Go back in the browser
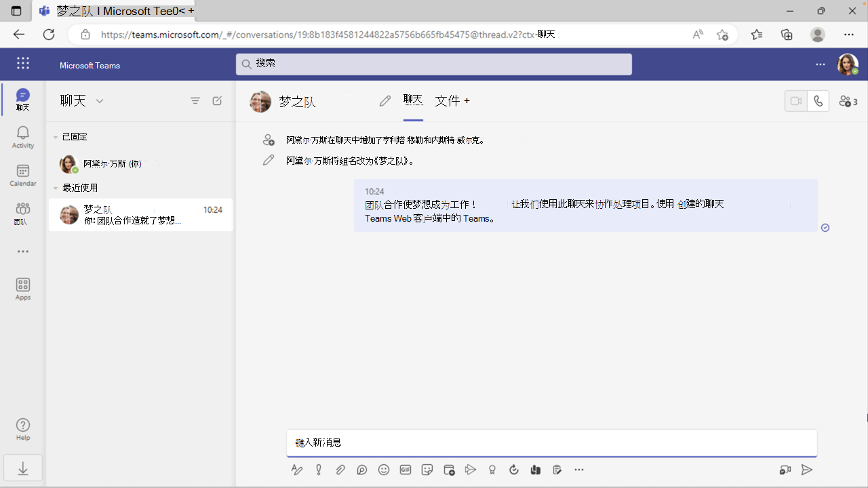868x488 pixels. point(19,35)
